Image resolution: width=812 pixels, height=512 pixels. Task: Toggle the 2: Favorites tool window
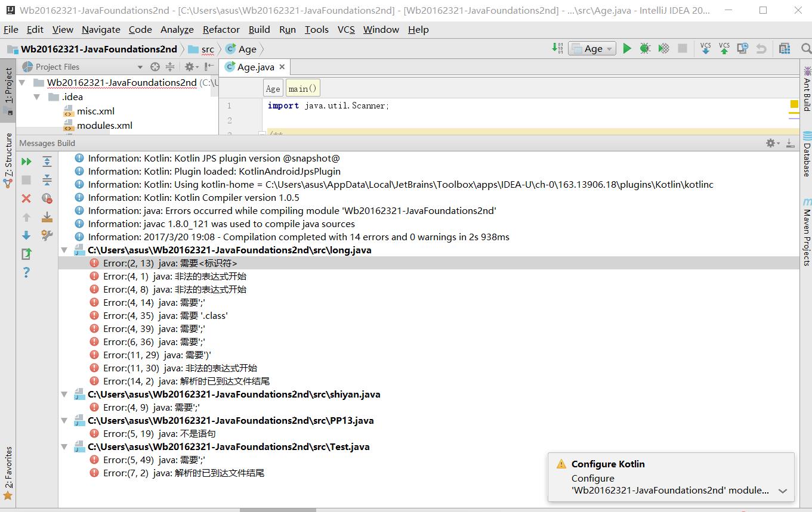click(x=8, y=473)
